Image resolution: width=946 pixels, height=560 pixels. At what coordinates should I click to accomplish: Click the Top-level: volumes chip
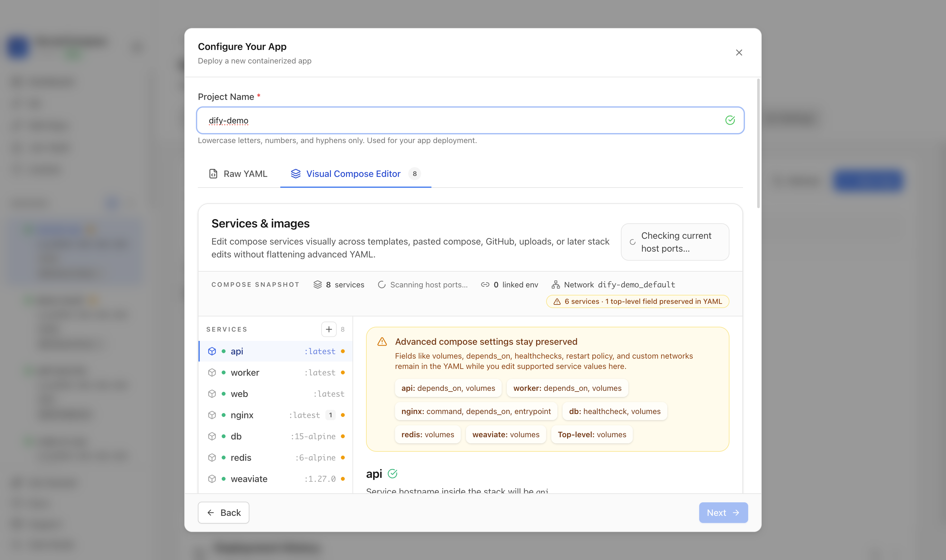point(592,434)
